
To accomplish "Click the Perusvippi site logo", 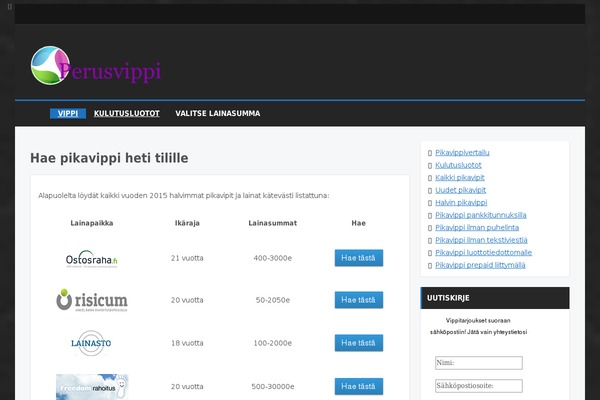I will click(x=96, y=66).
